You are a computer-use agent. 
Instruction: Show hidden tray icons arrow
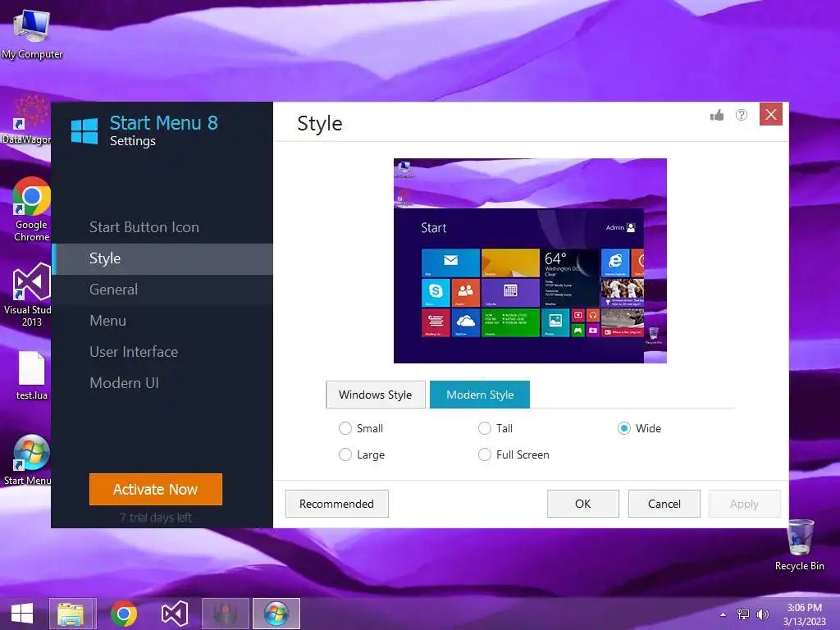724,614
